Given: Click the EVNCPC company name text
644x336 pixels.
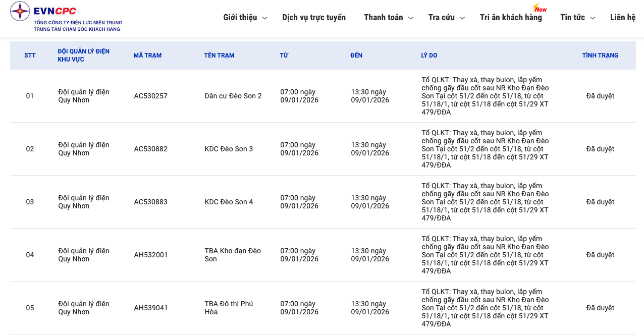Looking at the screenshot, I should tap(55, 11).
